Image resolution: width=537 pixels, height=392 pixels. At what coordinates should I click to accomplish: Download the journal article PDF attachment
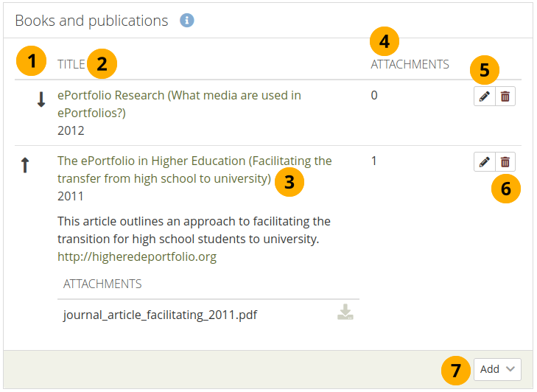[345, 313]
